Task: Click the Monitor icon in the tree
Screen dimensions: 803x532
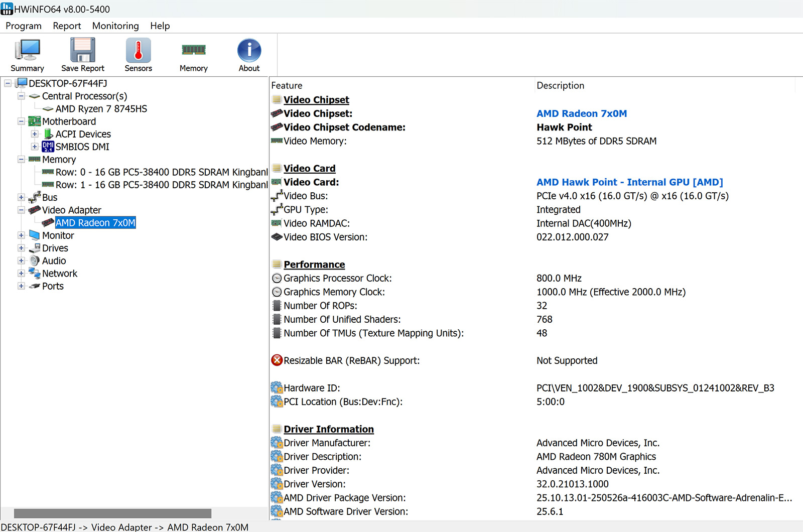Action: click(35, 235)
